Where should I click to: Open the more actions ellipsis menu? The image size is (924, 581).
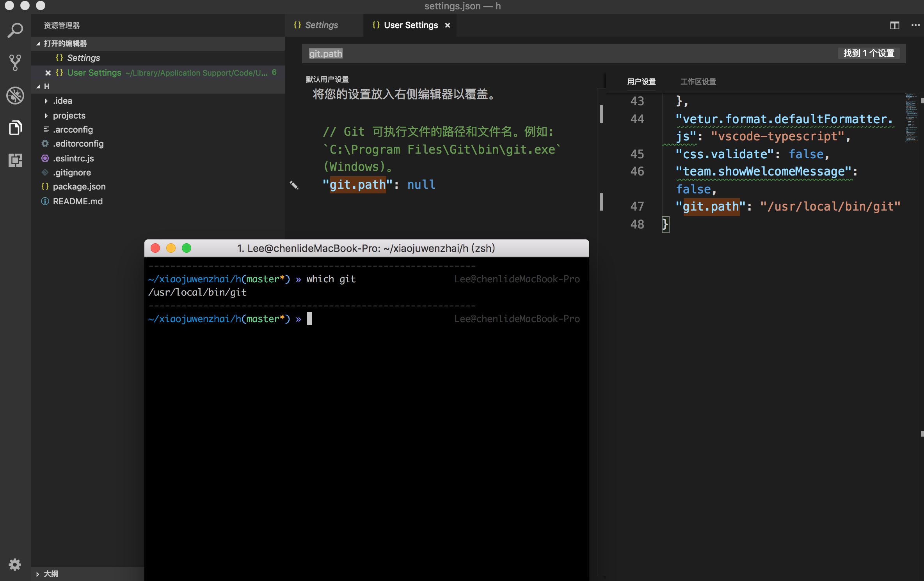(x=915, y=25)
